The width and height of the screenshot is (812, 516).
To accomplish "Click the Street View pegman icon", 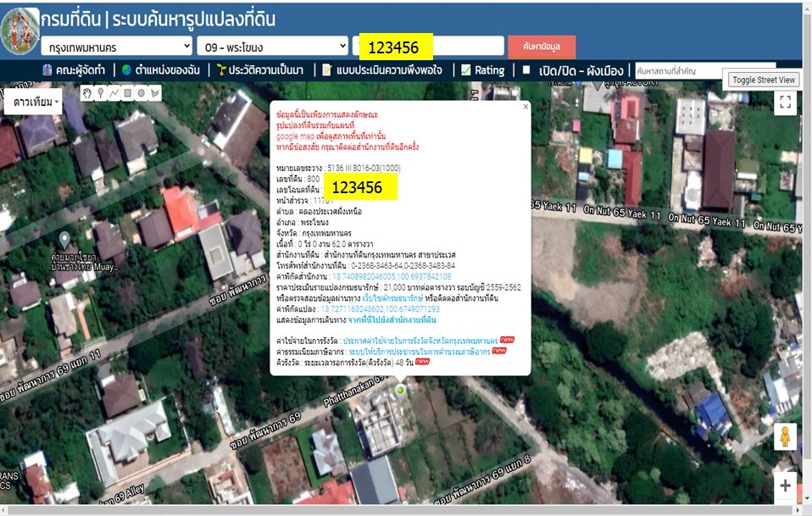I will coord(785,436).
